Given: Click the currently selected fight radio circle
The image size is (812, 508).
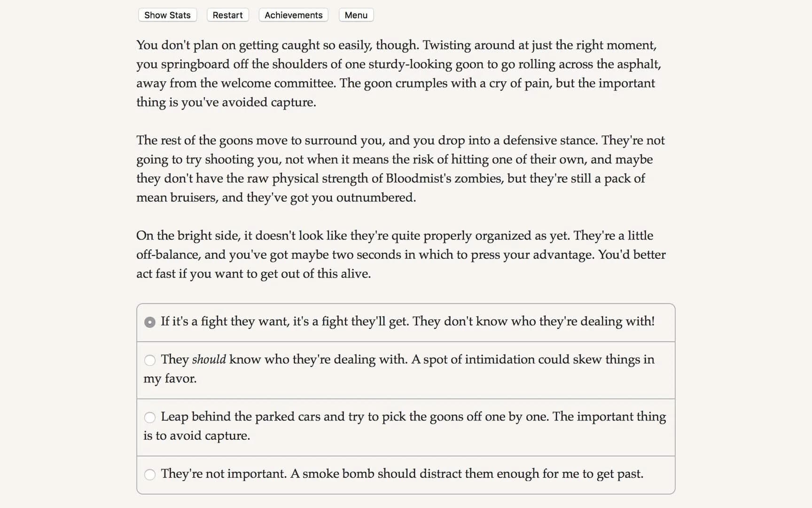Looking at the screenshot, I should [149, 322].
